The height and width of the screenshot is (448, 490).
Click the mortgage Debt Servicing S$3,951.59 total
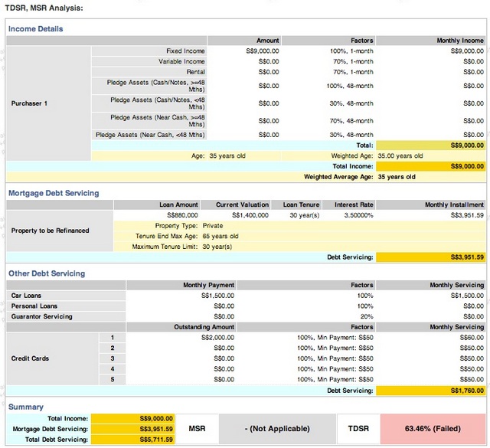pyautogui.click(x=430, y=257)
